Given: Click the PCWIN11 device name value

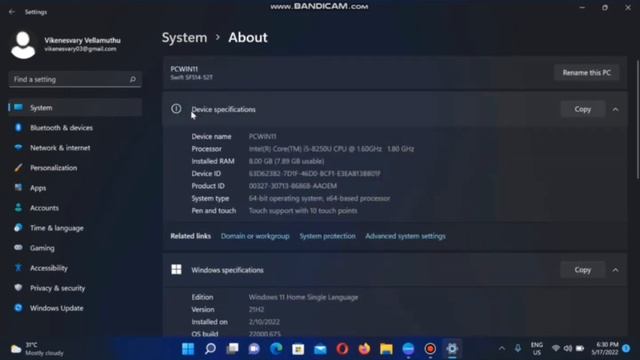Looking at the screenshot, I should click(x=262, y=136).
